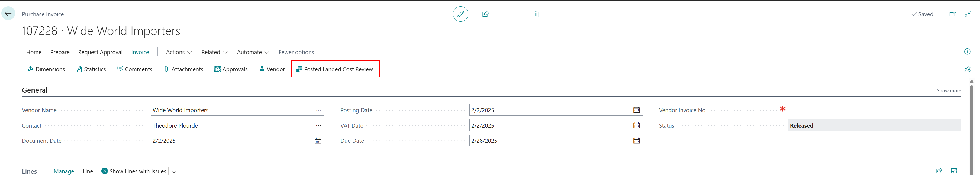This screenshot has width=980, height=175.
Task: Delete the invoice with trash icon
Action: click(x=536, y=14)
